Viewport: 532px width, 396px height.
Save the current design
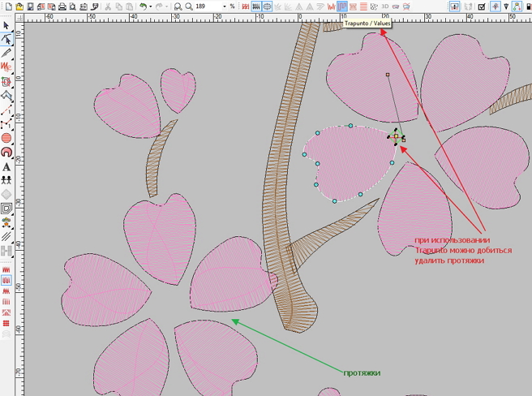pyautogui.click(x=31, y=6)
